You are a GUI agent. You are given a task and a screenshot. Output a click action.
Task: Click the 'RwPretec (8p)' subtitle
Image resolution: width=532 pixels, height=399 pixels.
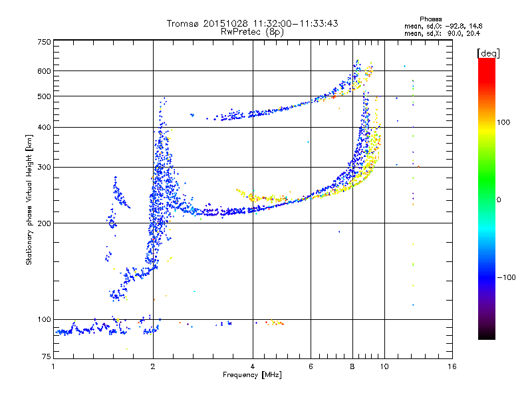coord(252,32)
